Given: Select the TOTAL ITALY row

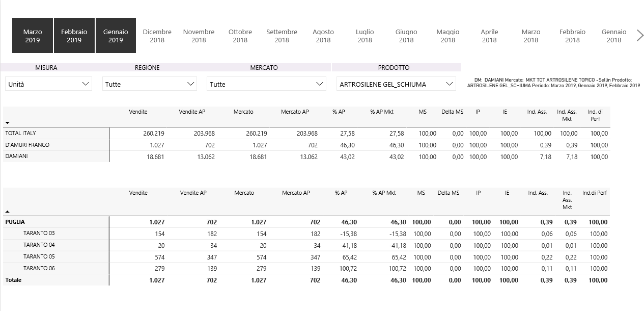Looking at the screenshot, I should [21, 133].
